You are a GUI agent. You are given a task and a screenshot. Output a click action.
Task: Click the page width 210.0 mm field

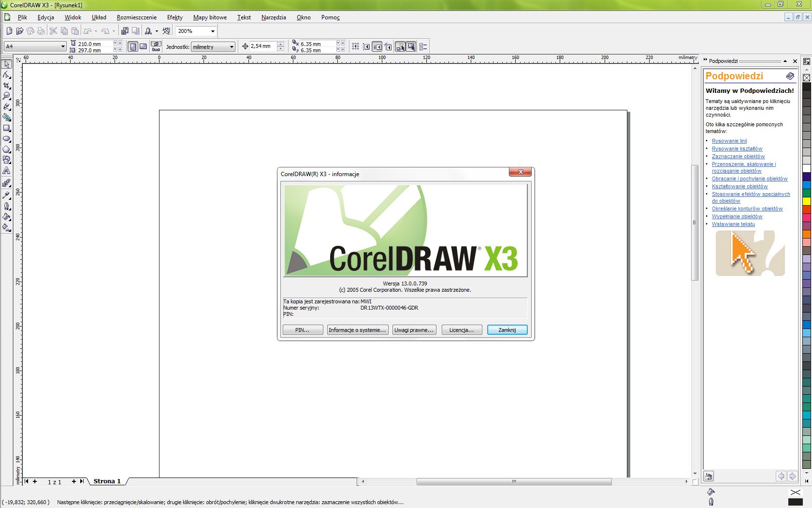94,44
